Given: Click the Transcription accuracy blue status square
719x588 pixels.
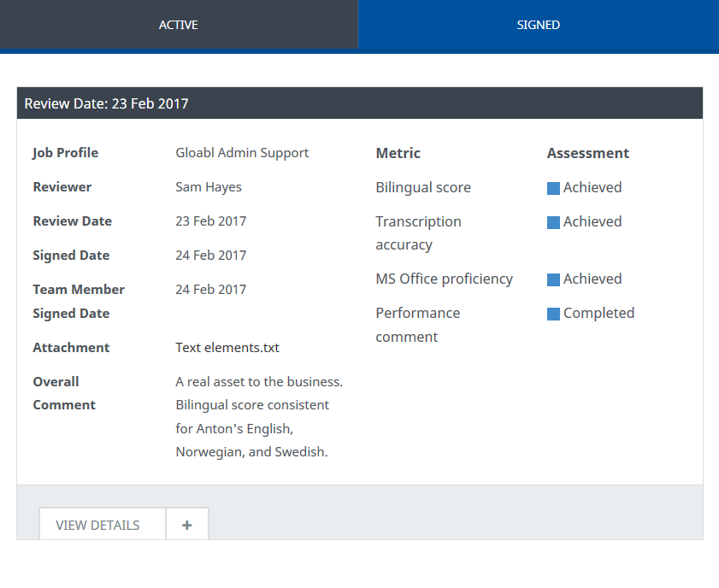Looking at the screenshot, I should 553,222.
